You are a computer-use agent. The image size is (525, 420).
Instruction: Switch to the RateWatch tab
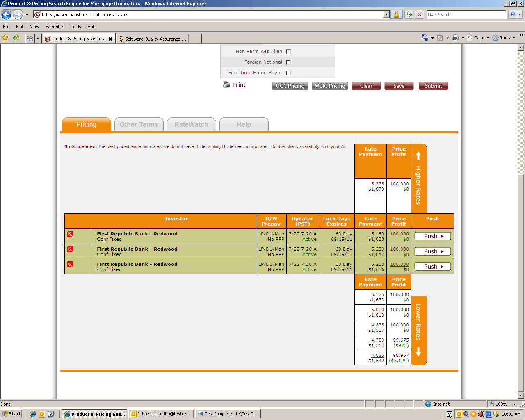(x=191, y=125)
